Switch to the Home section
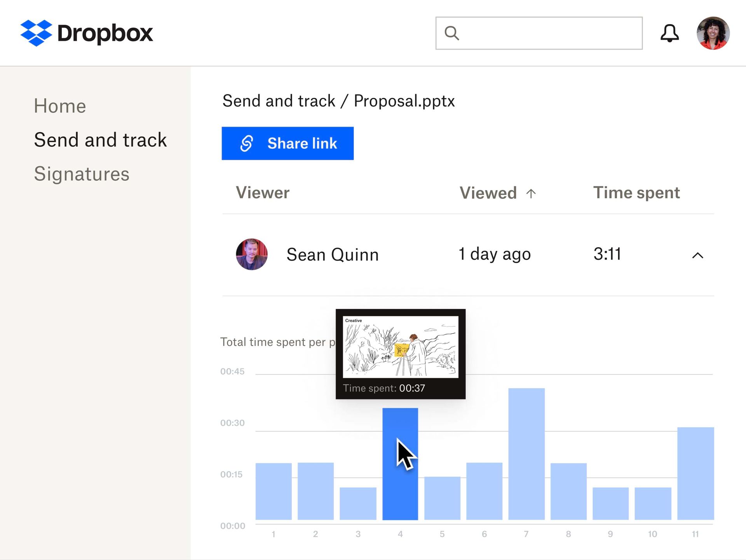 (x=59, y=105)
